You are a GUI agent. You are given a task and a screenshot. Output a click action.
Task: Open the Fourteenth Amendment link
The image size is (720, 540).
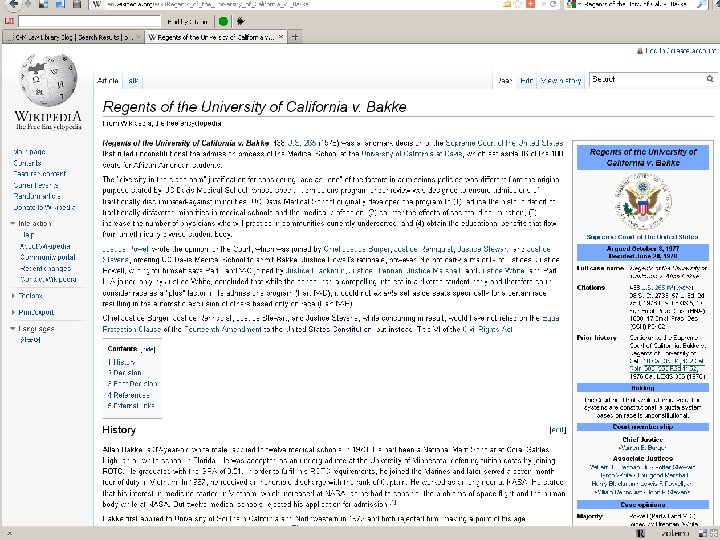click(x=223, y=329)
